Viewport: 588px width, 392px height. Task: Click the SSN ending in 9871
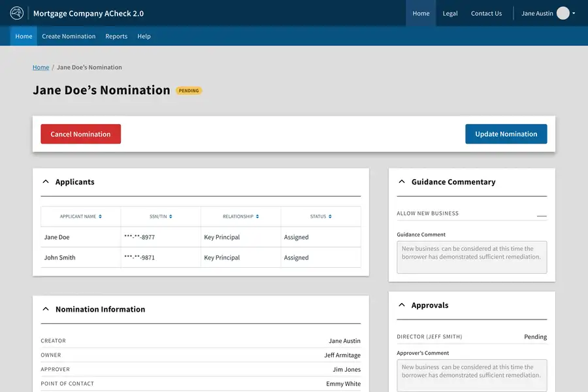[x=140, y=257]
